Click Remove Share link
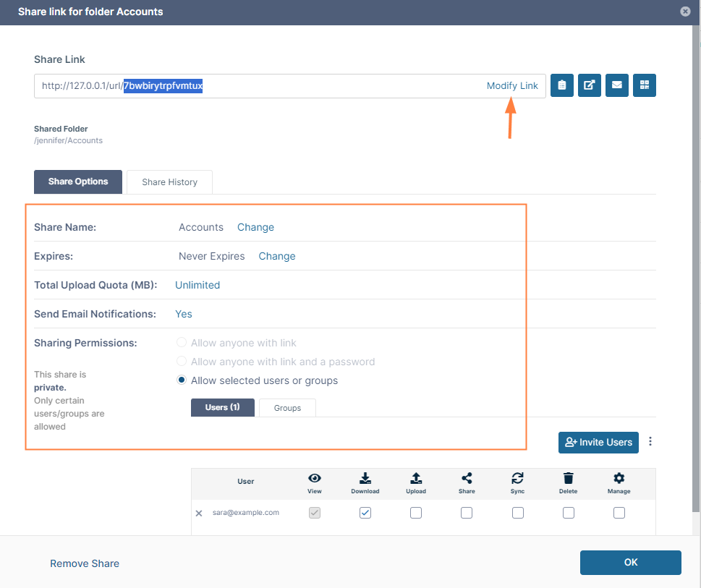The image size is (701, 588). pos(85,563)
